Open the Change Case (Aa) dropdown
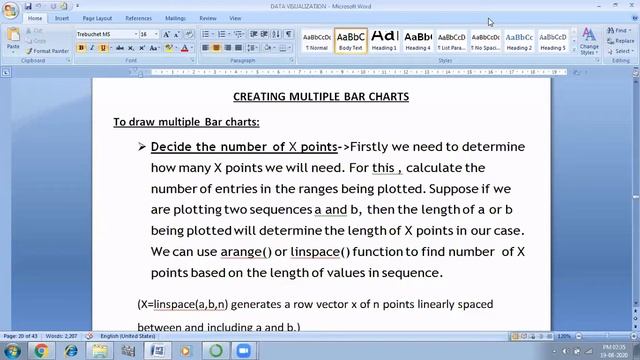The width and height of the screenshot is (640, 360). coord(154,48)
